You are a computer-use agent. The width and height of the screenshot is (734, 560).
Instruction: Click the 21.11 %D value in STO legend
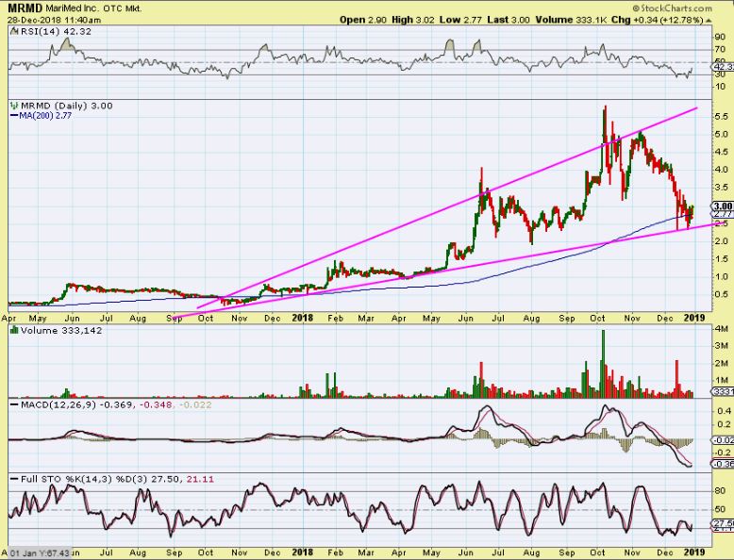[x=200, y=479]
